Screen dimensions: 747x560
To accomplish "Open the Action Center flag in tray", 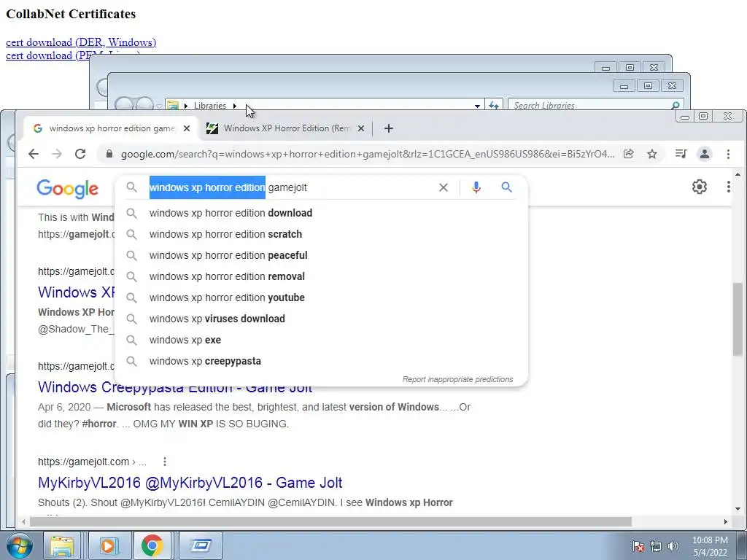I will [x=638, y=545].
